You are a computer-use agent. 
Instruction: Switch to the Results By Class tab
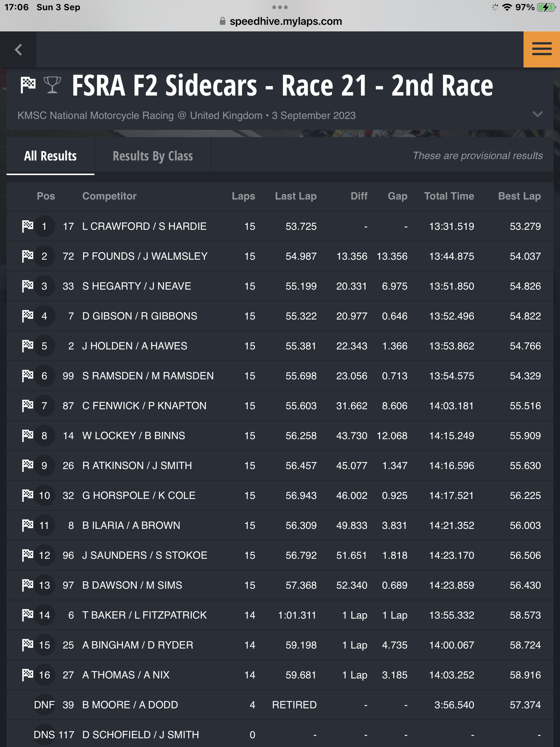(x=153, y=156)
